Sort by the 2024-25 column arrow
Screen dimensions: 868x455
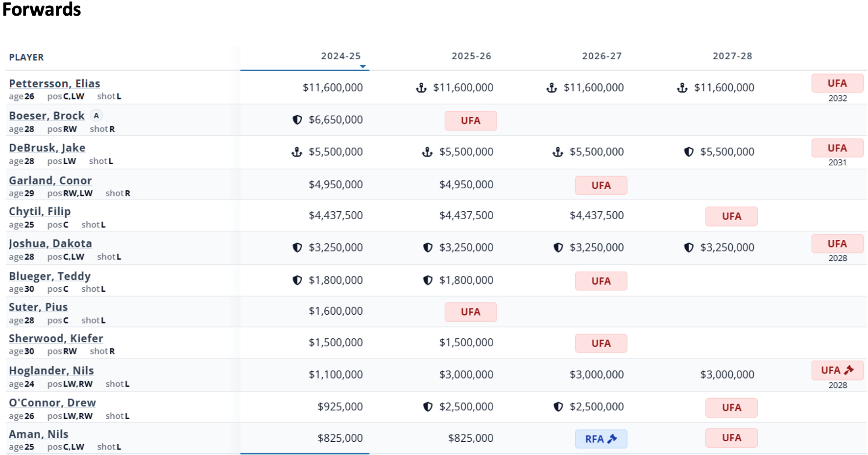pos(362,67)
